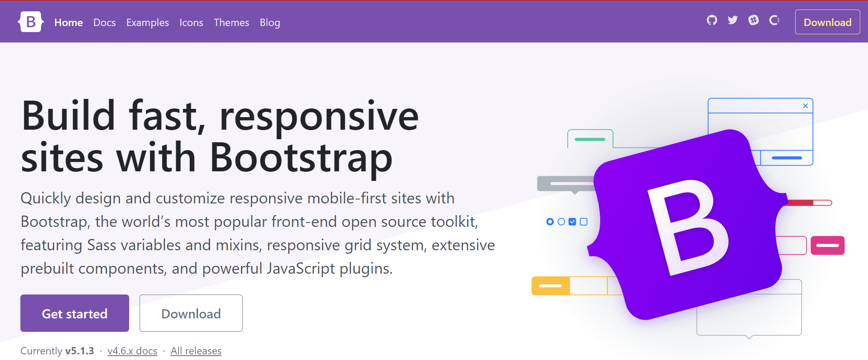Click the version text "v5.1.3"
Image resolution: width=868 pixels, height=360 pixels.
point(79,351)
